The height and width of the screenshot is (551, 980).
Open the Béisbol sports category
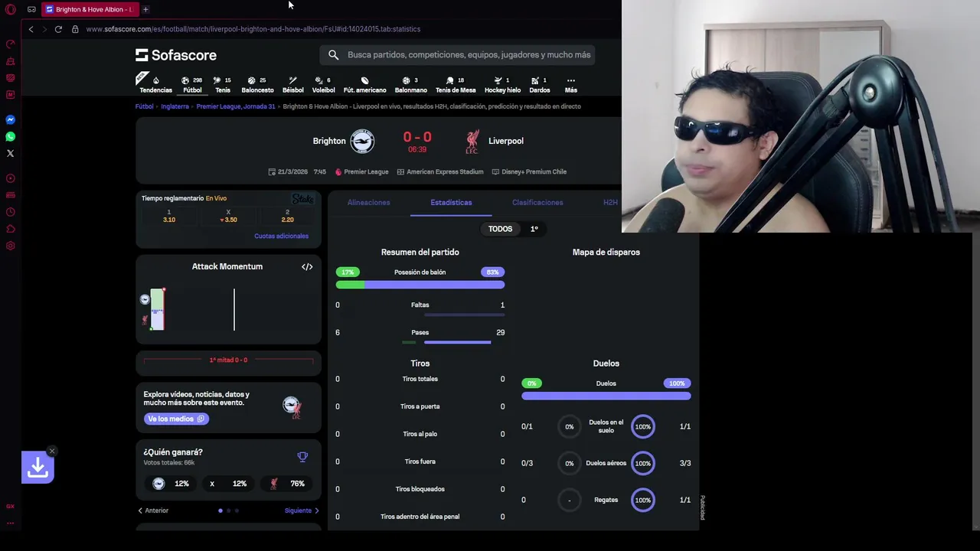(x=292, y=84)
